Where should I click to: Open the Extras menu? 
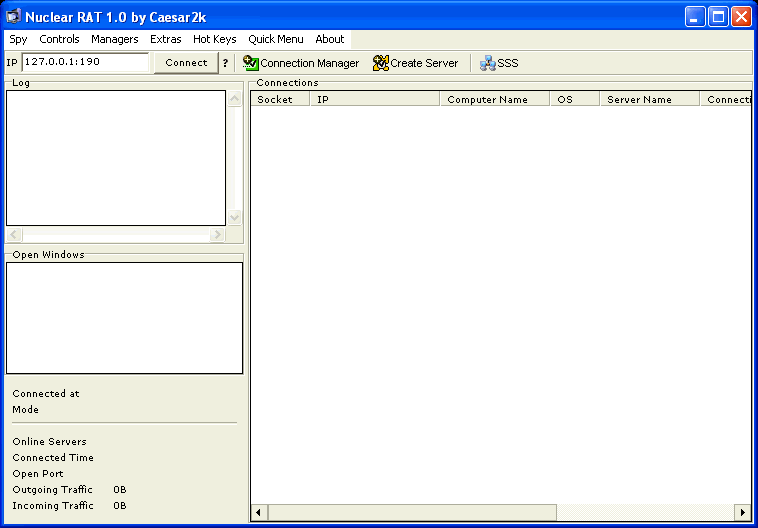166,39
